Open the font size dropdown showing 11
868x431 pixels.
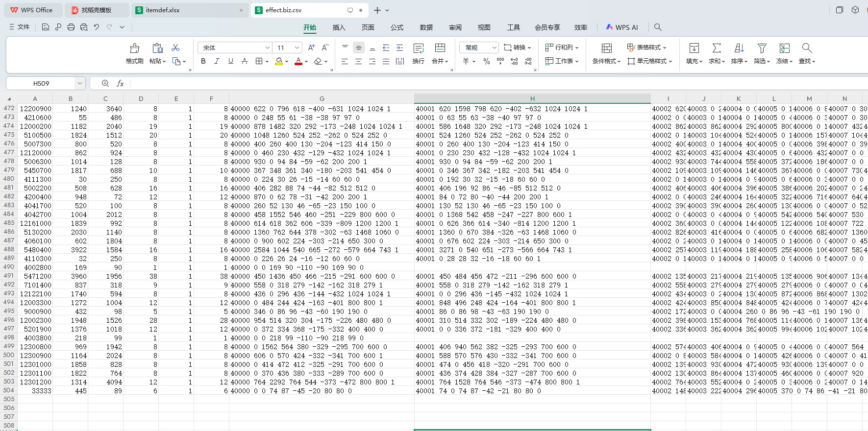297,48
